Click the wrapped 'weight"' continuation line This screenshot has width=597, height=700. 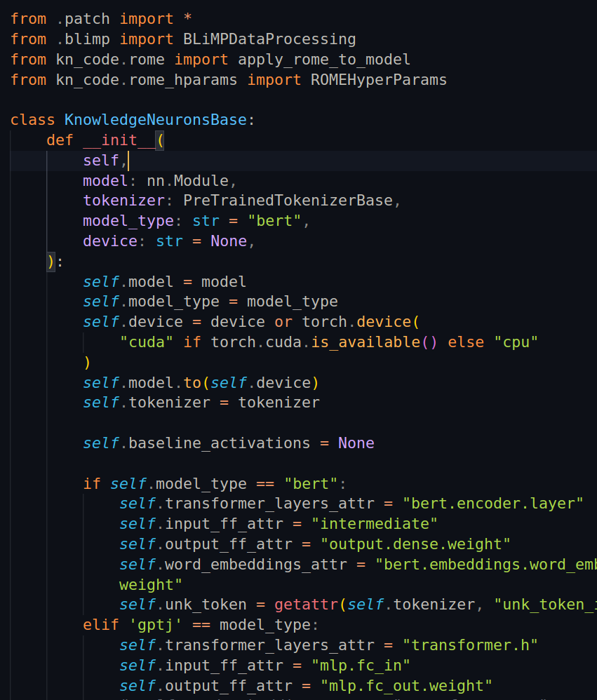coord(151,585)
